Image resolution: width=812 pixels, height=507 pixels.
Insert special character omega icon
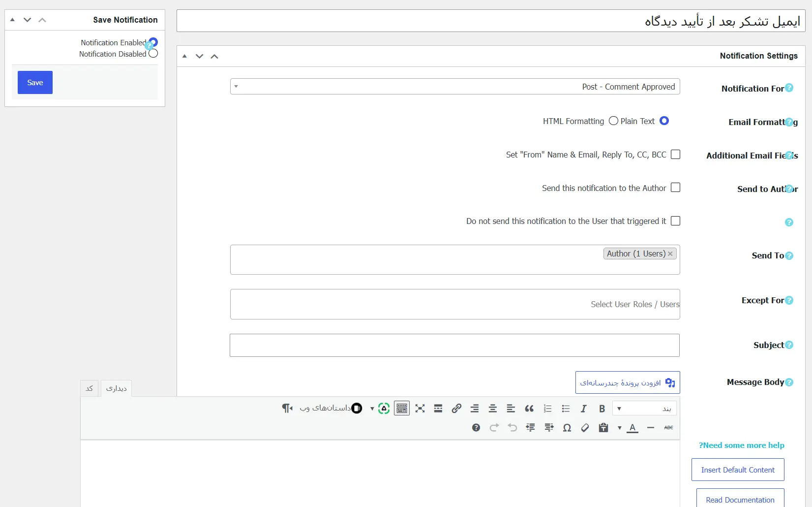(567, 428)
